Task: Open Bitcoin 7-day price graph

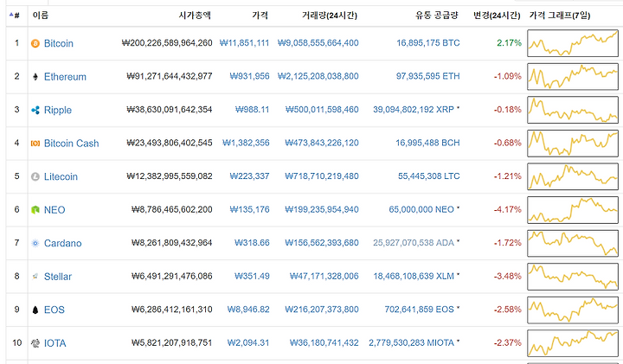Action: point(573,43)
